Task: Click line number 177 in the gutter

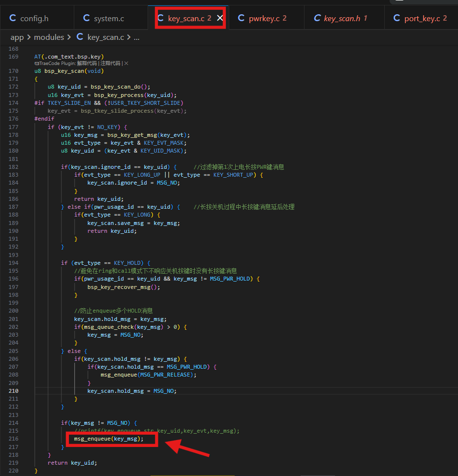Action: pyautogui.click(x=13, y=127)
